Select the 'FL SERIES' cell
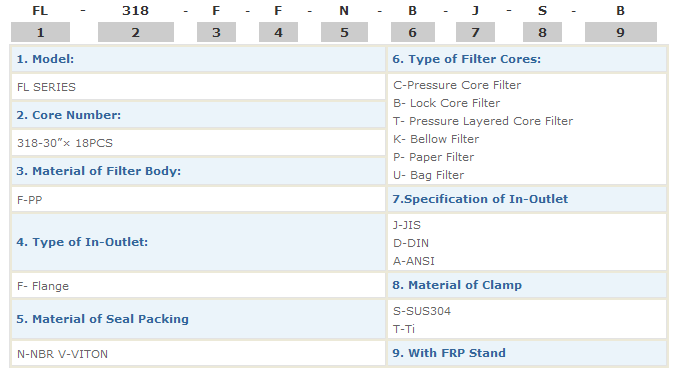This screenshot has height=372, width=677. coord(198,87)
